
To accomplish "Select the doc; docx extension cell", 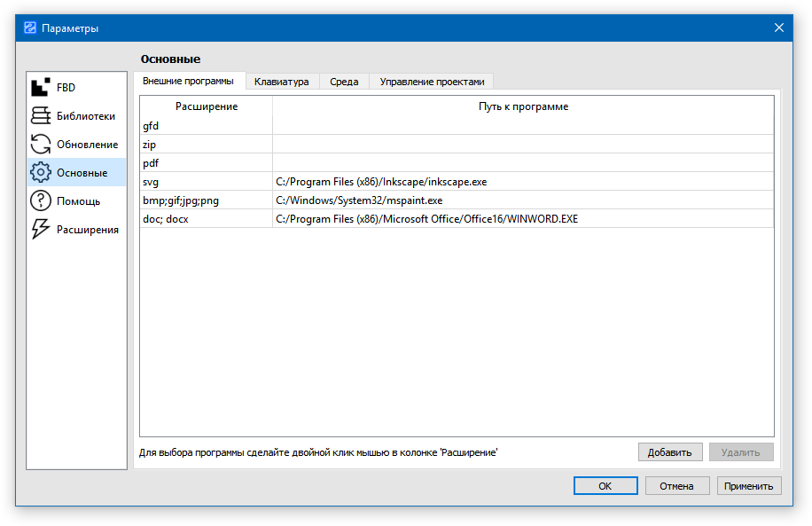I will (206, 219).
